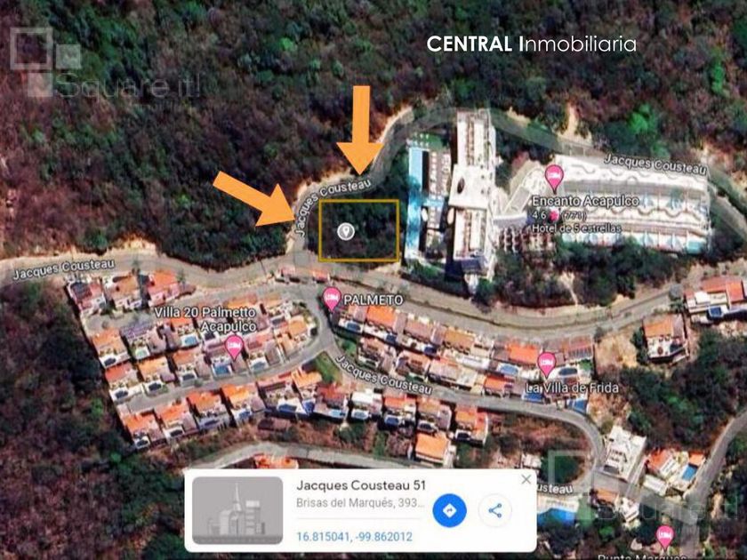Click the Hotel de 5 estrellas text
The width and height of the screenshot is (747, 560).
576,228
